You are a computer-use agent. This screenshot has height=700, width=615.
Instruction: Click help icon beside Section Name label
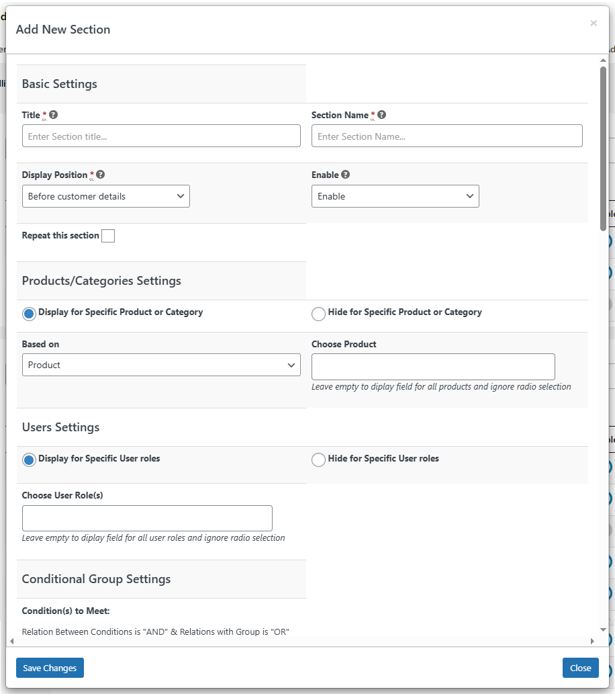coord(381,115)
